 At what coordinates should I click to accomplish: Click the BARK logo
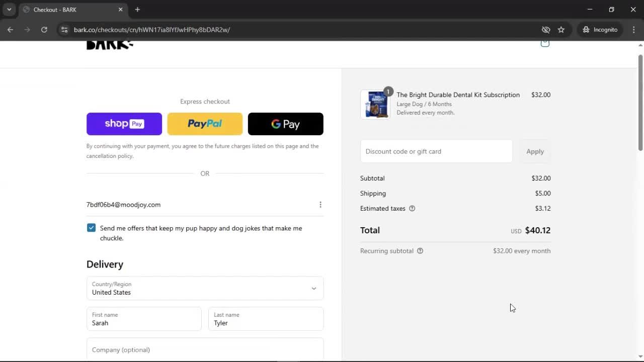coord(110,45)
